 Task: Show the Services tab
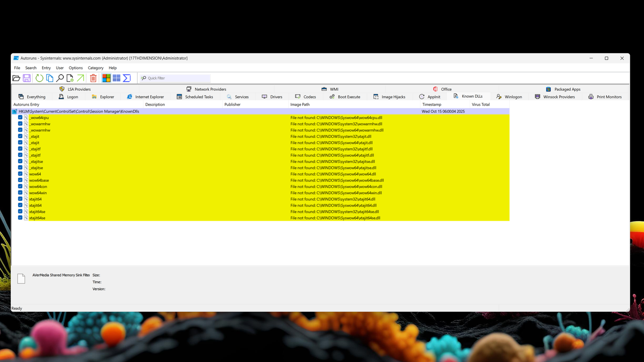tap(237, 97)
